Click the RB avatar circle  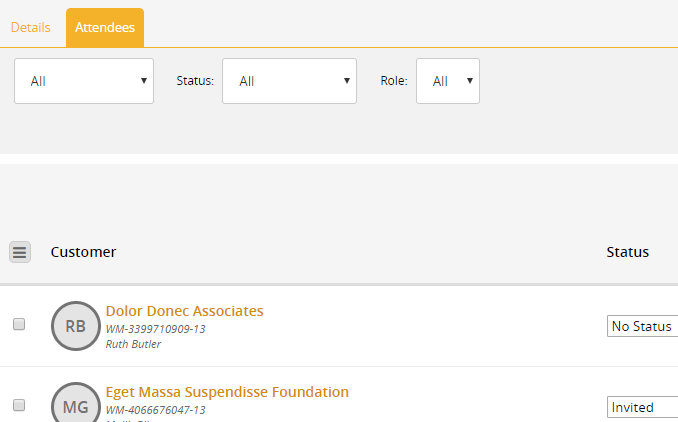[76, 326]
